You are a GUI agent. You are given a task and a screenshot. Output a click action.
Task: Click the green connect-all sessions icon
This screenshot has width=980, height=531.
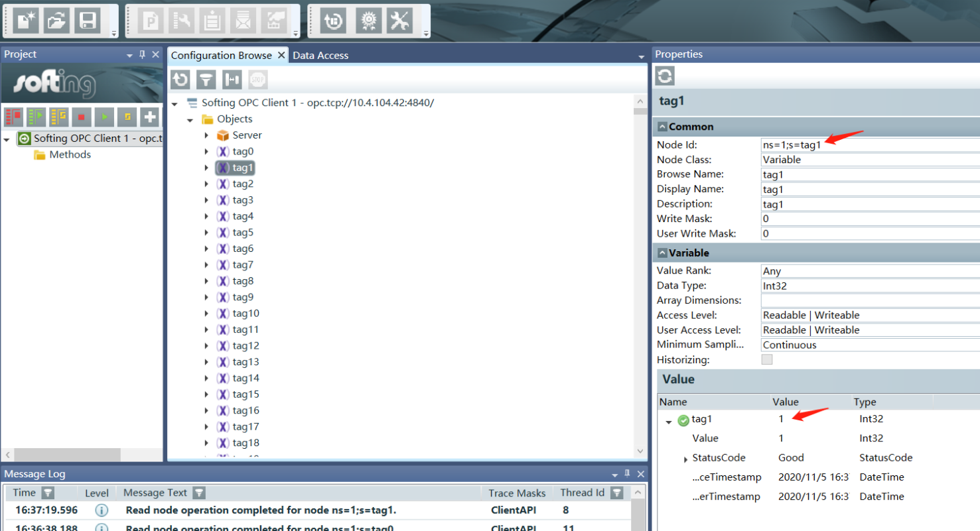point(36,117)
